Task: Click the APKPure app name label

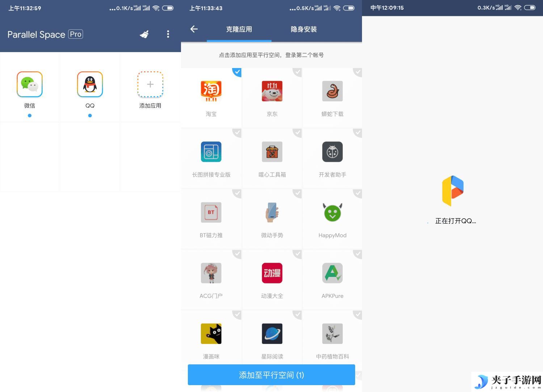Action: point(332,296)
